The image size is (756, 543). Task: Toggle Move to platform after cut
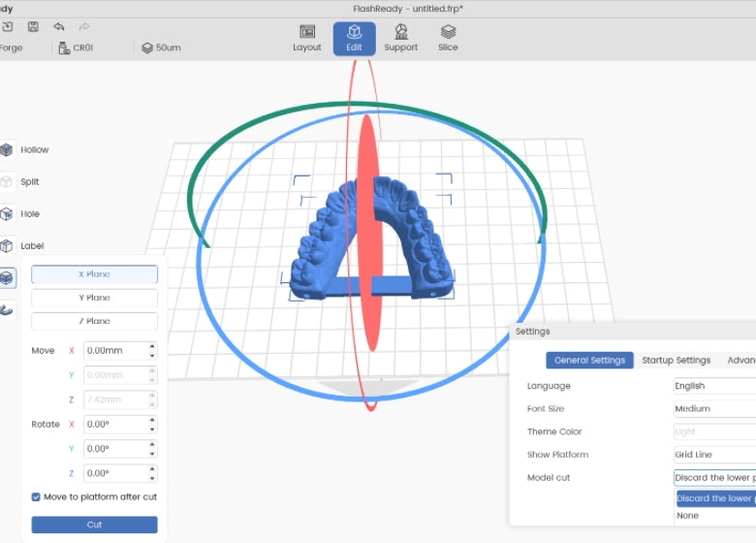[37, 497]
